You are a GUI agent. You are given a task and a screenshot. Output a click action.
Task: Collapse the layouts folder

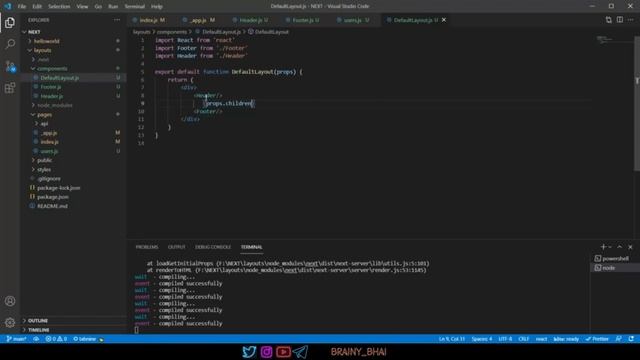coord(42,50)
